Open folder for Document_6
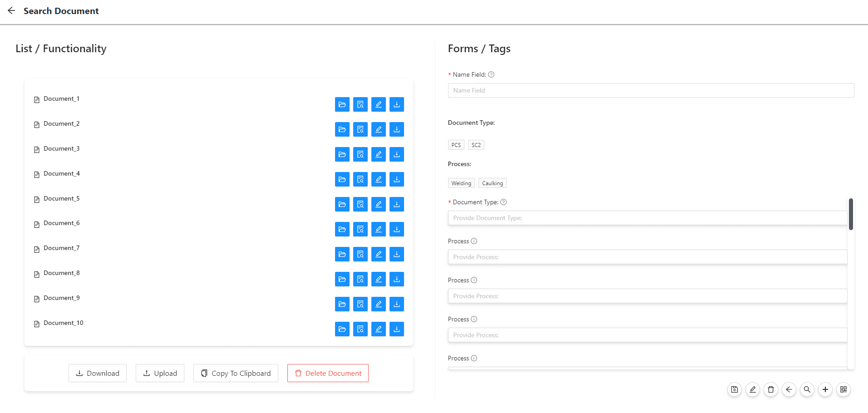868x413 pixels. tap(342, 229)
